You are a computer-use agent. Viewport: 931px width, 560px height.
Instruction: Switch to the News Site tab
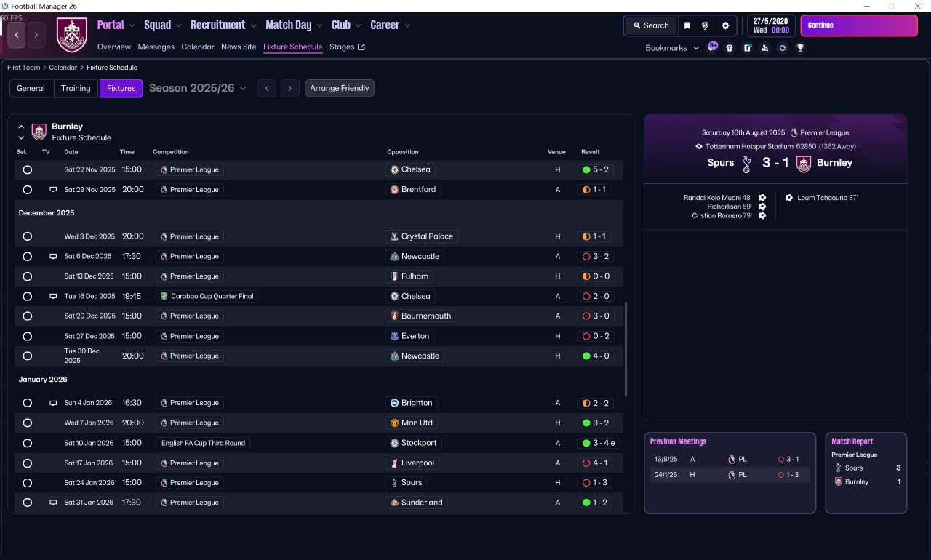(x=239, y=47)
